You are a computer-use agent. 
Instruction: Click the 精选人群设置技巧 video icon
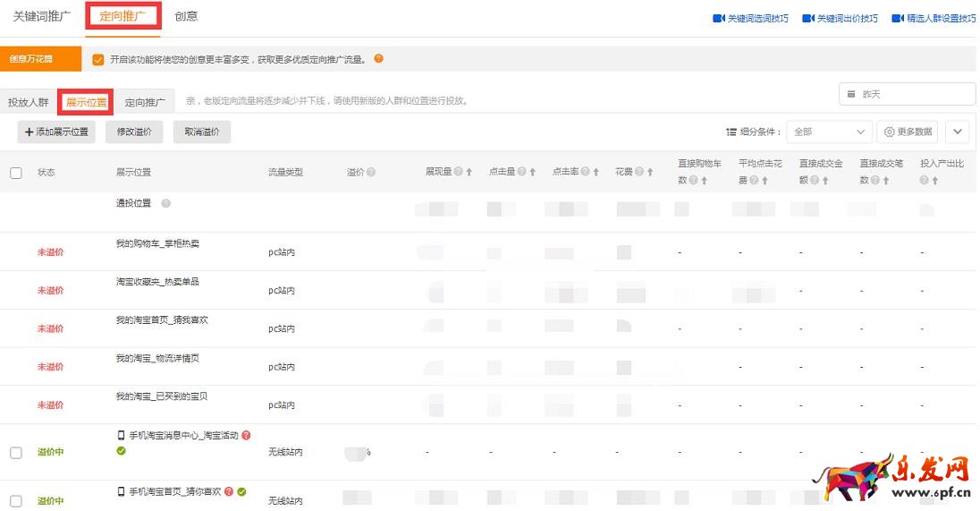(897, 18)
